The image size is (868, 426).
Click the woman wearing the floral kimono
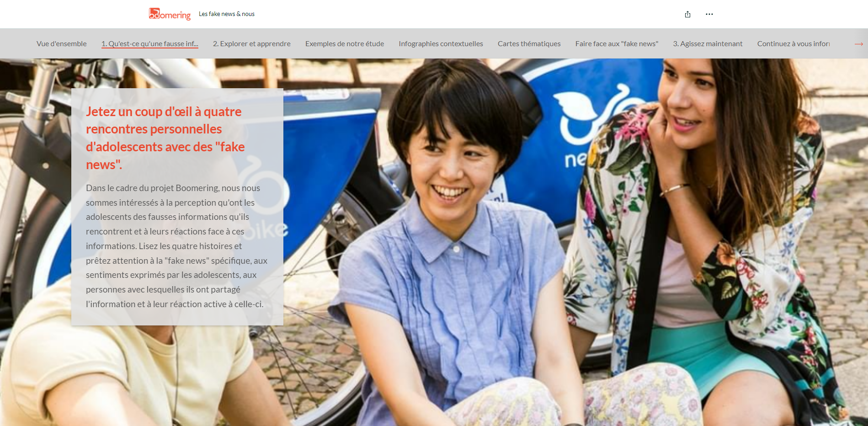pos(713,229)
